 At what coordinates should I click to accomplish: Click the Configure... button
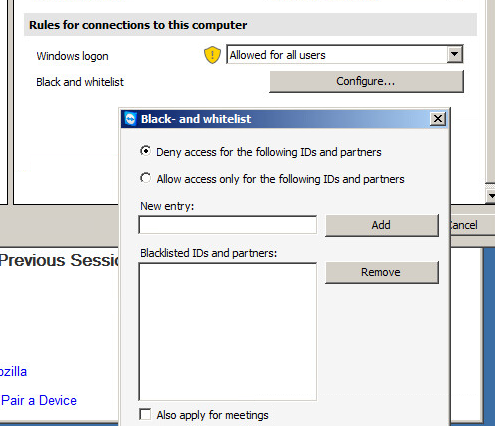coord(366,81)
